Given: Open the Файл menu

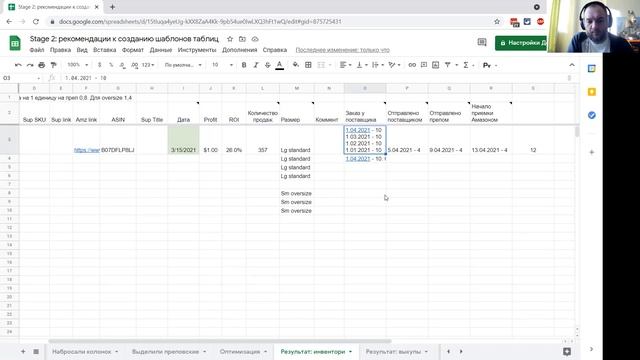Looking at the screenshot, I should (37, 50).
